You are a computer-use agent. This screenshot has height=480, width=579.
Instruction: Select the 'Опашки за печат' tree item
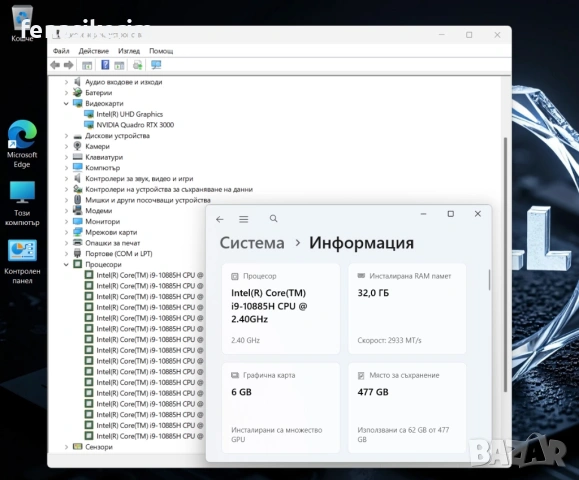113,243
